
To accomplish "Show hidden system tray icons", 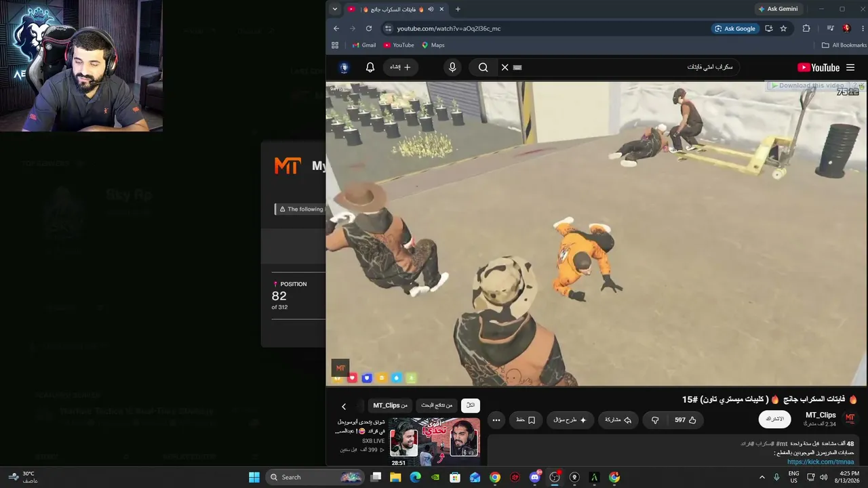I will (x=762, y=477).
